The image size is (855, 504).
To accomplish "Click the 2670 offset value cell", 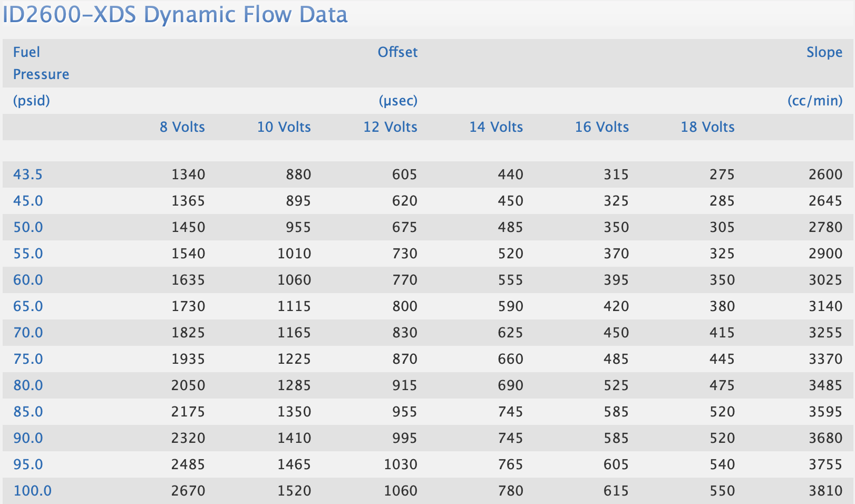I will (188, 491).
